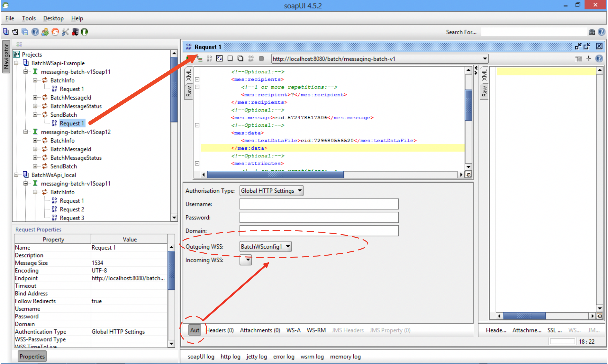Switch response pane to Raw view tab
The image size is (608, 364).
pyautogui.click(x=484, y=91)
